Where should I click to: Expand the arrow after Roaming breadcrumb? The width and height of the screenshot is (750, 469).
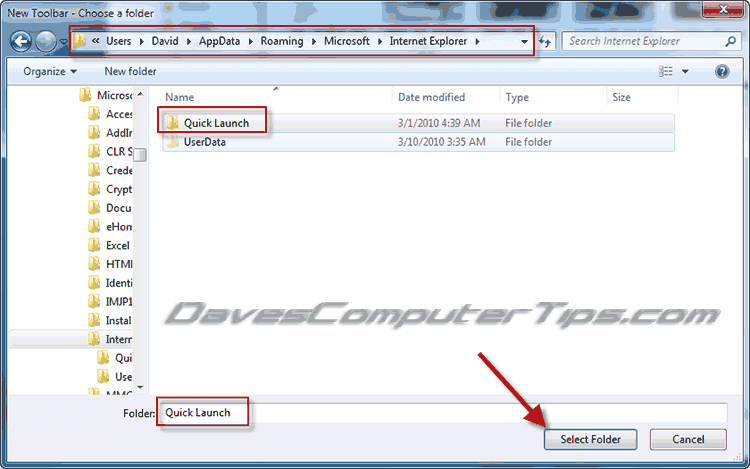pyautogui.click(x=314, y=42)
